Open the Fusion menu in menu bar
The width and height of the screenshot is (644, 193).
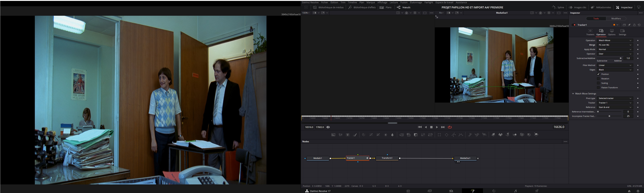tap(404, 3)
